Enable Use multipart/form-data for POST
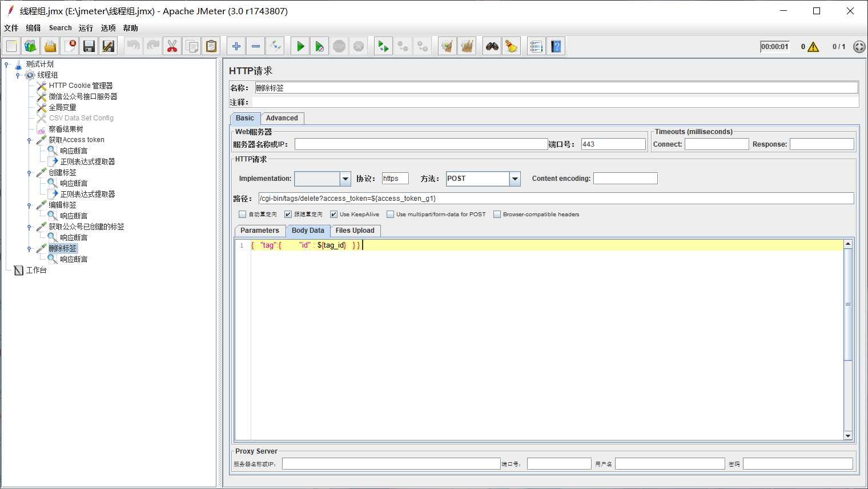Image resolution: width=868 pixels, height=489 pixels. pyautogui.click(x=391, y=215)
